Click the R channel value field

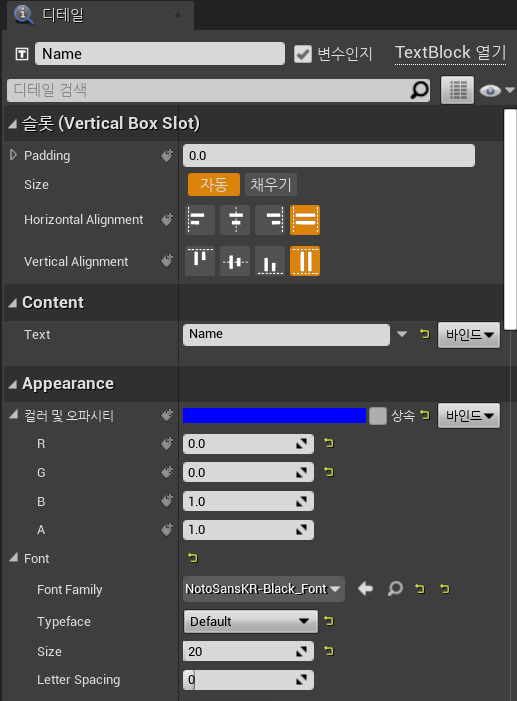[248, 444]
